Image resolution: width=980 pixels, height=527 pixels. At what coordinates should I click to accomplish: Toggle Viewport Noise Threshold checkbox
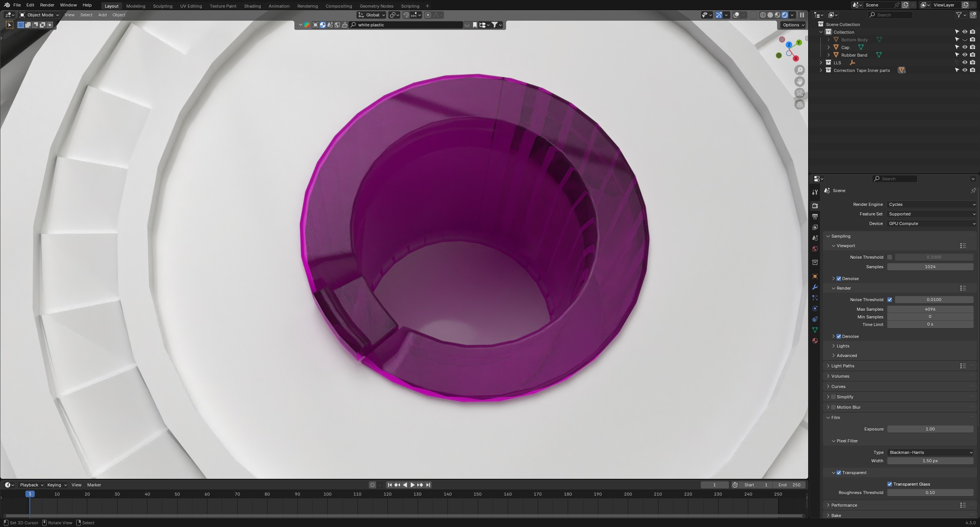890,257
